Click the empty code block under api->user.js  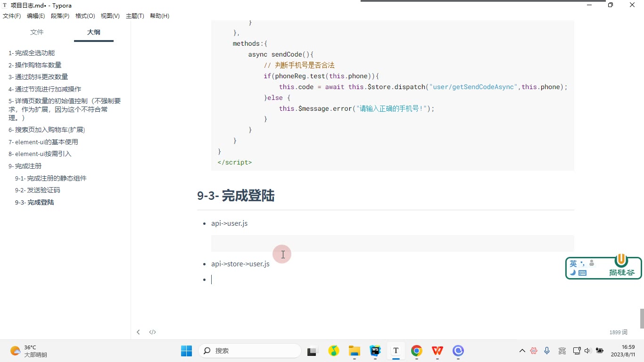click(392, 243)
